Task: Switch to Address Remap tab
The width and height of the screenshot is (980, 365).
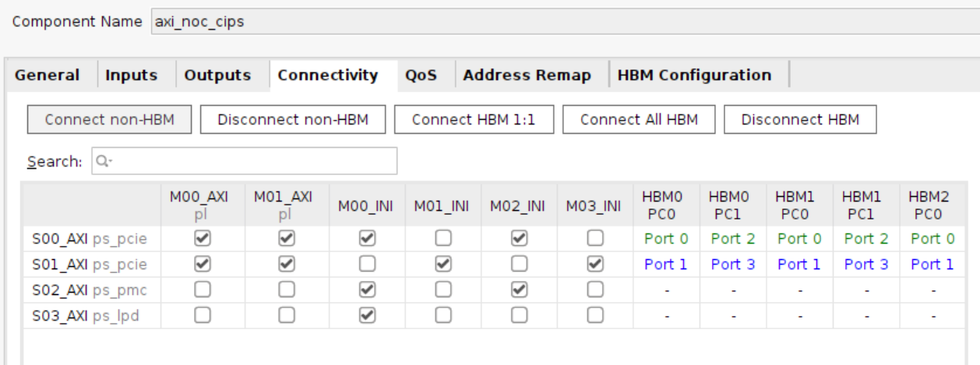Action: 527,75
